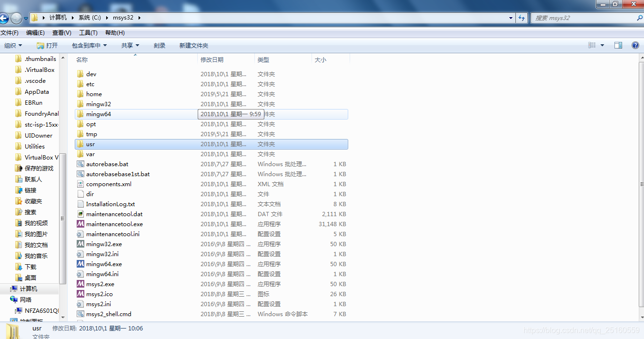Open the Explorer help button

(x=635, y=45)
